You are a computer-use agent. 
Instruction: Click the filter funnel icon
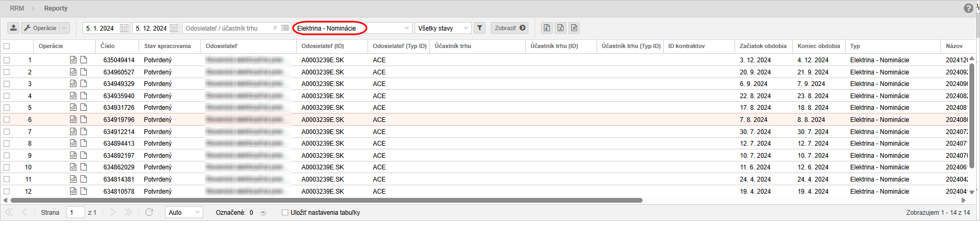point(479,28)
